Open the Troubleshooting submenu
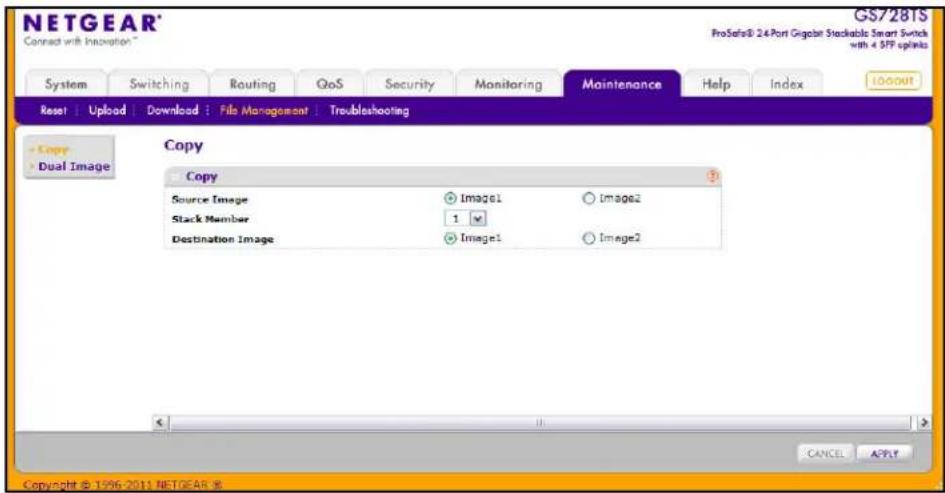945x493 pixels. coord(369,110)
